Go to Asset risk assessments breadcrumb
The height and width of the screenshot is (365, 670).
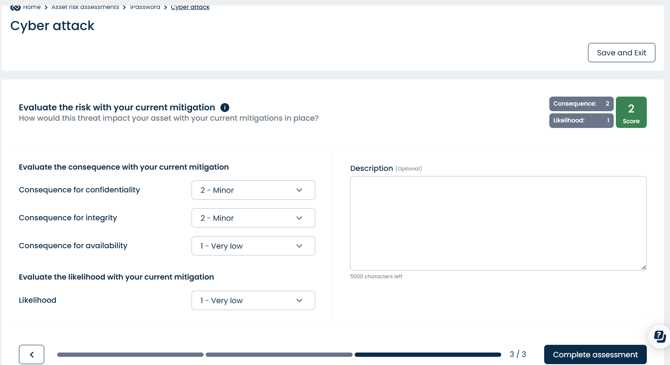[85, 7]
